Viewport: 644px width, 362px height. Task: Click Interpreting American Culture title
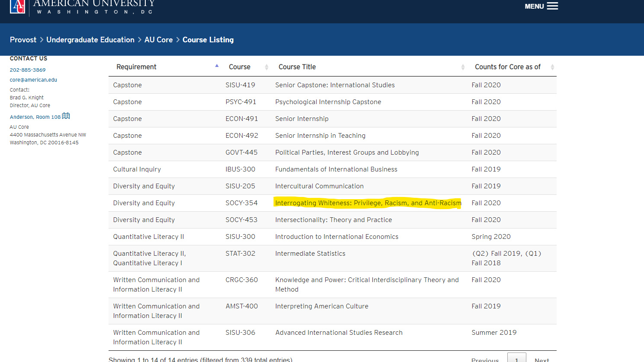coord(322,306)
